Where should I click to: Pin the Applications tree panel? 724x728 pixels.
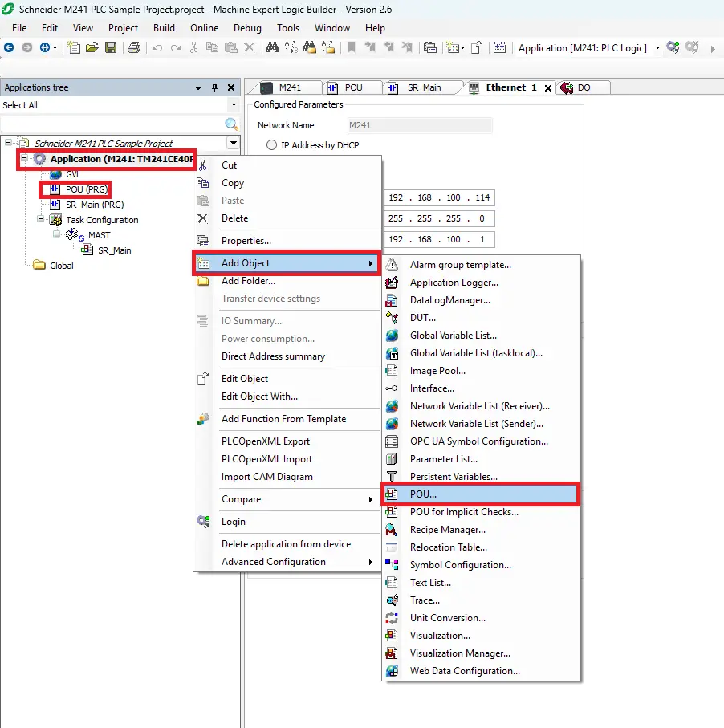[214, 87]
